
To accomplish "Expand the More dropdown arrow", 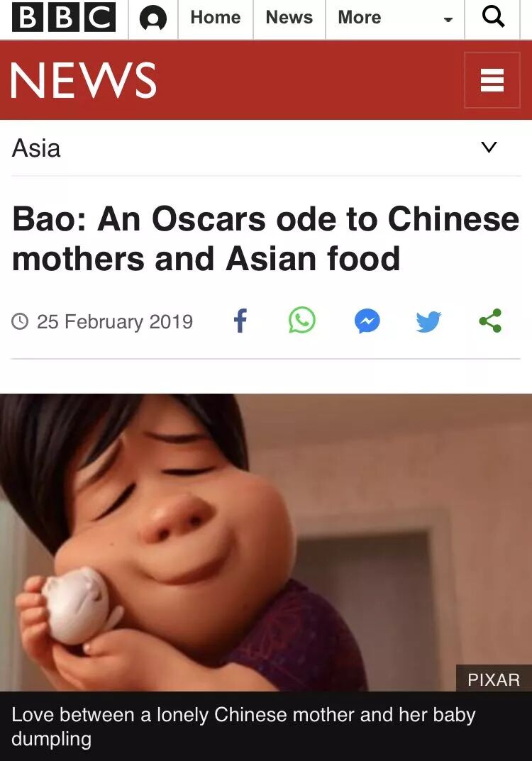I will pyautogui.click(x=448, y=20).
